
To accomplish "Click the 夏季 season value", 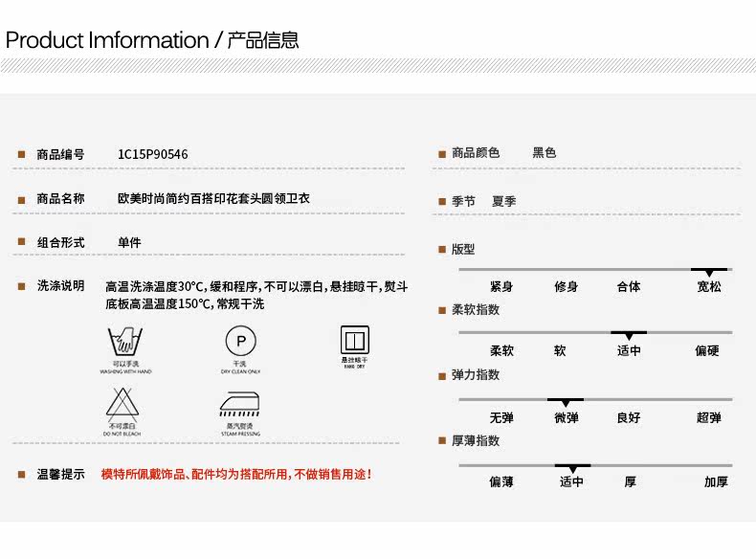I will click(503, 201).
